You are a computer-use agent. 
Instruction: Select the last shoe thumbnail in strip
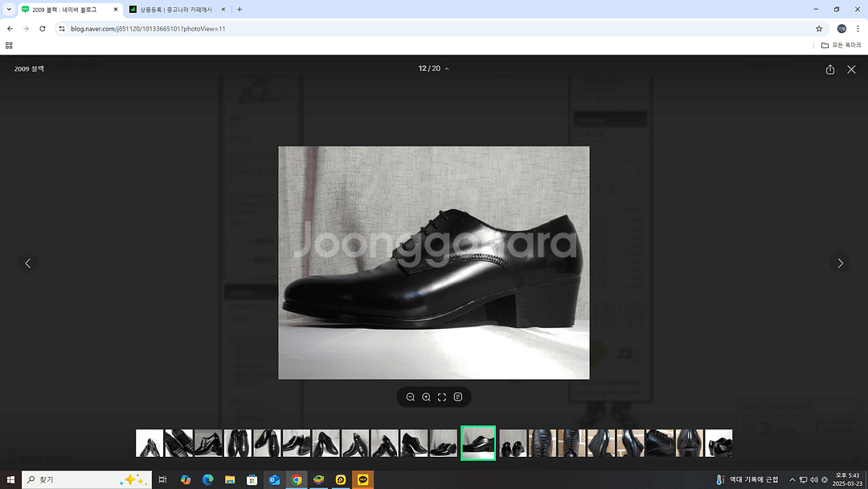point(719,443)
